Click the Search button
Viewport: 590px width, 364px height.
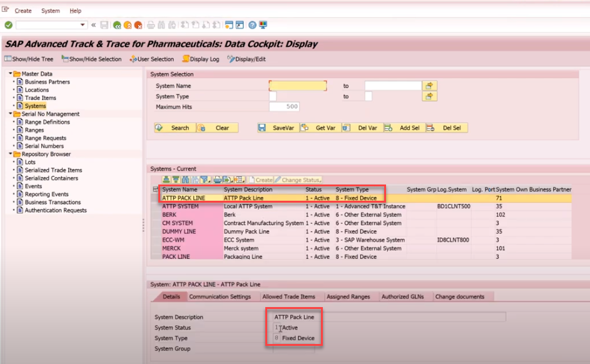175,128
